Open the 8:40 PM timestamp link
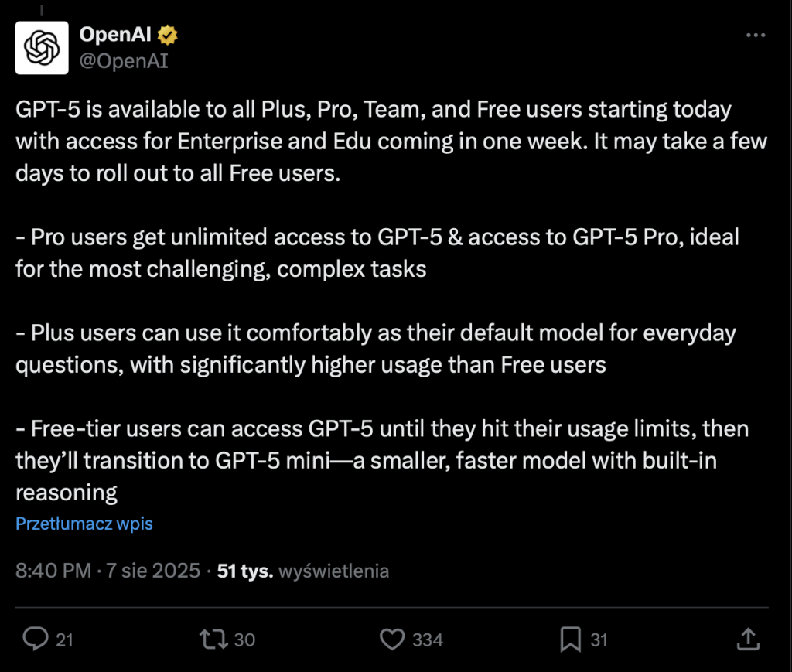792x672 pixels. [53, 571]
